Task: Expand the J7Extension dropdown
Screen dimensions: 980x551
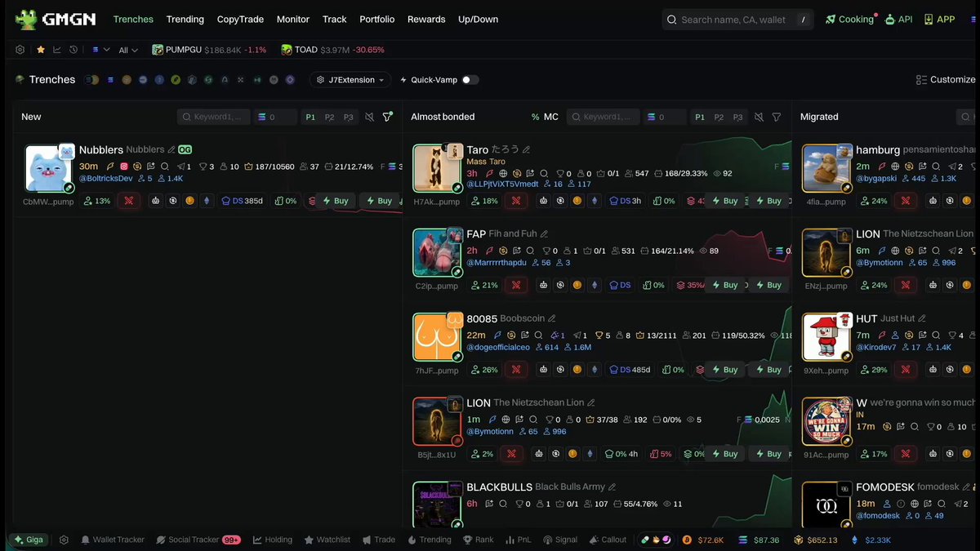Action: coord(350,80)
